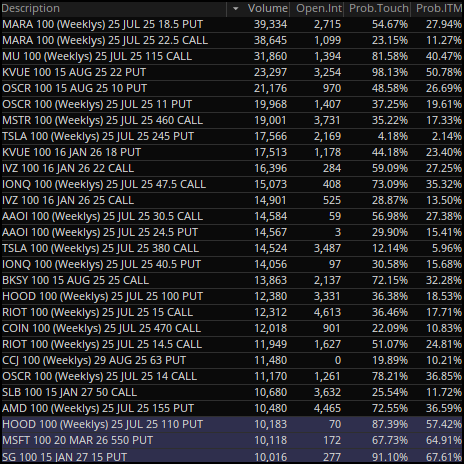Click Prob.Touch value 72.15%
The image size is (464, 464).
click(390, 280)
